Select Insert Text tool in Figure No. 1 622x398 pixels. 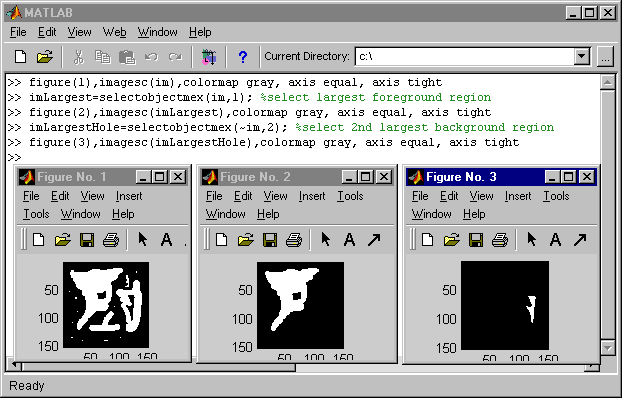(167, 239)
